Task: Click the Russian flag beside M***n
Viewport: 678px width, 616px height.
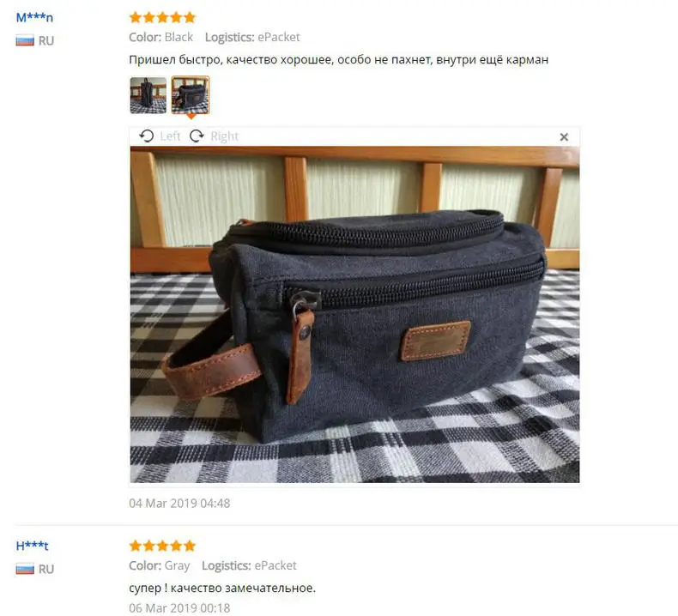Action: pyautogui.click(x=25, y=40)
